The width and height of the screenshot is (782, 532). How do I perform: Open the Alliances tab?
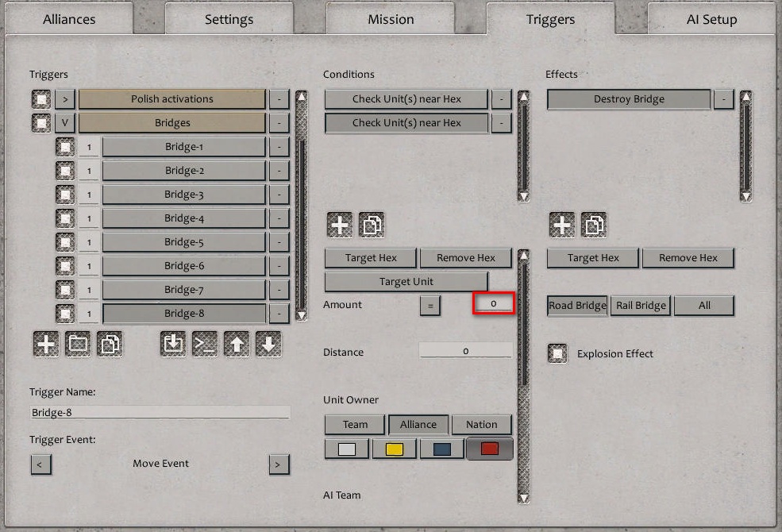(69, 19)
